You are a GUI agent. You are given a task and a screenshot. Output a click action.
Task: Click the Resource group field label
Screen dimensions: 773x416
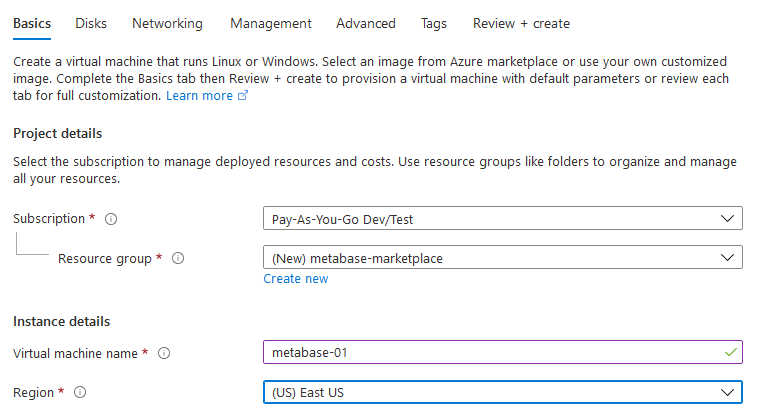[x=105, y=259]
